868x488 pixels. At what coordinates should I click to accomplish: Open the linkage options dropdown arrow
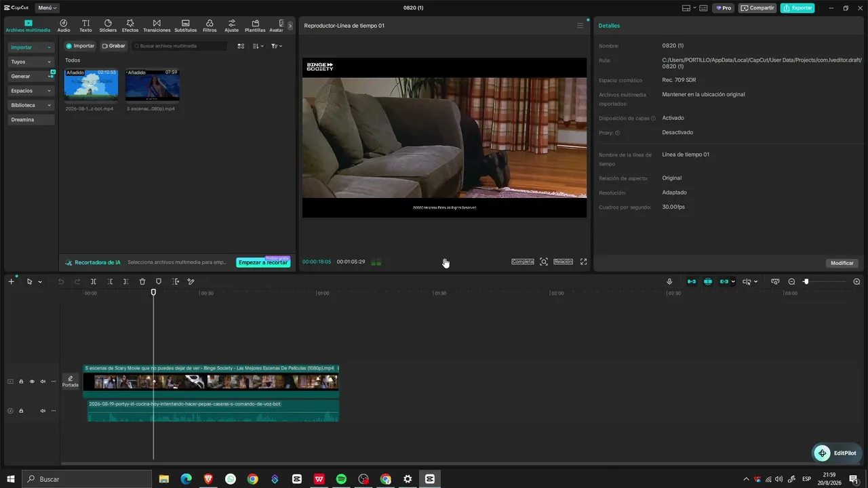[x=733, y=281]
